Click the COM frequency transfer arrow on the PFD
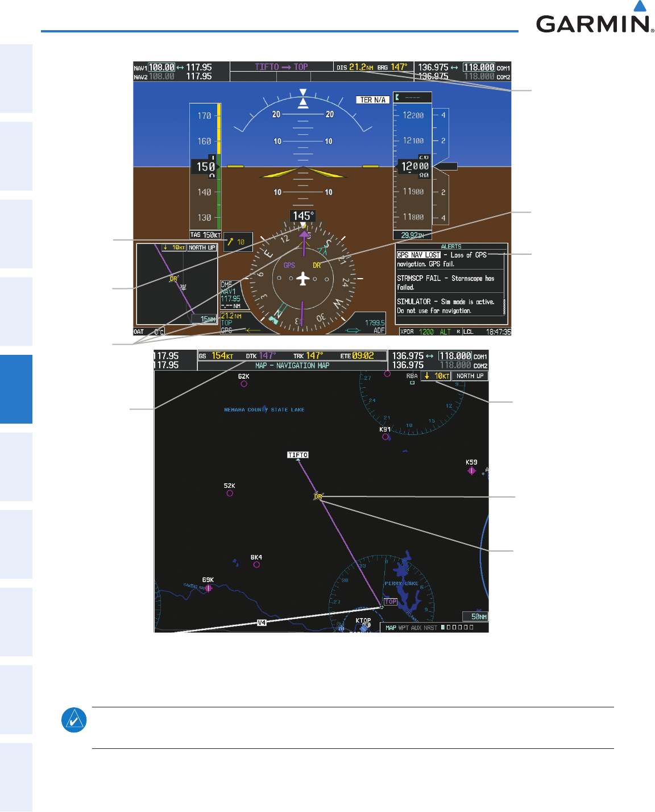The height and width of the screenshot is (812, 655). (x=455, y=67)
